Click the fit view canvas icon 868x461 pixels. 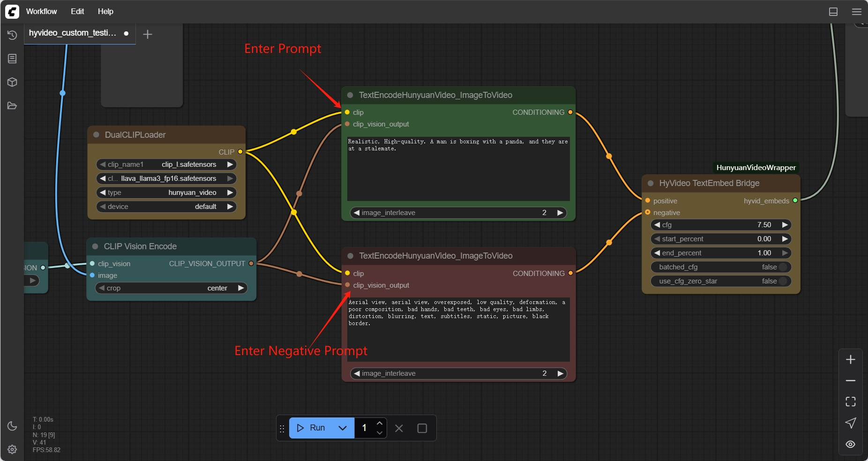[x=850, y=402]
